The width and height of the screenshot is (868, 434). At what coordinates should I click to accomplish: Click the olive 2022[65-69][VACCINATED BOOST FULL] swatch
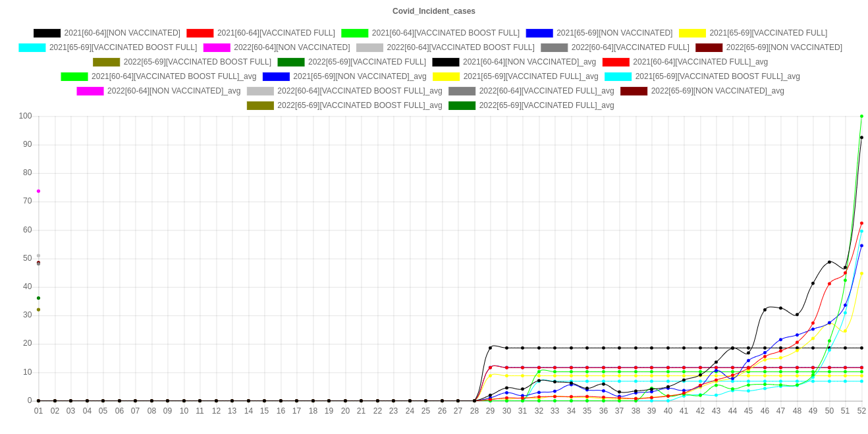pos(107,62)
